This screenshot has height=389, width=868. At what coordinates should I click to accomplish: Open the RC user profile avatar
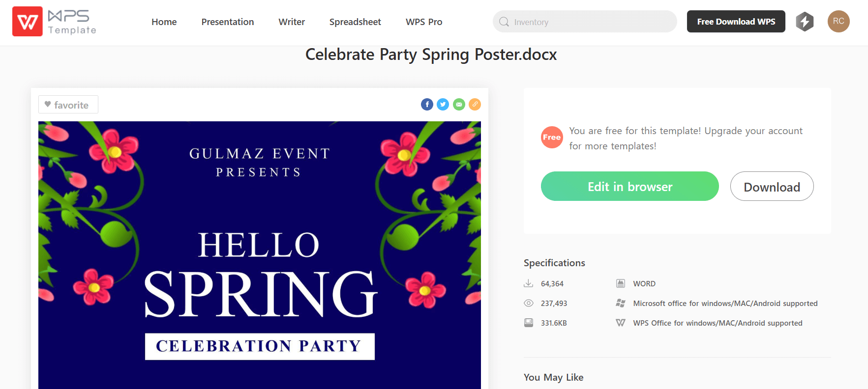pyautogui.click(x=838, y=22)
